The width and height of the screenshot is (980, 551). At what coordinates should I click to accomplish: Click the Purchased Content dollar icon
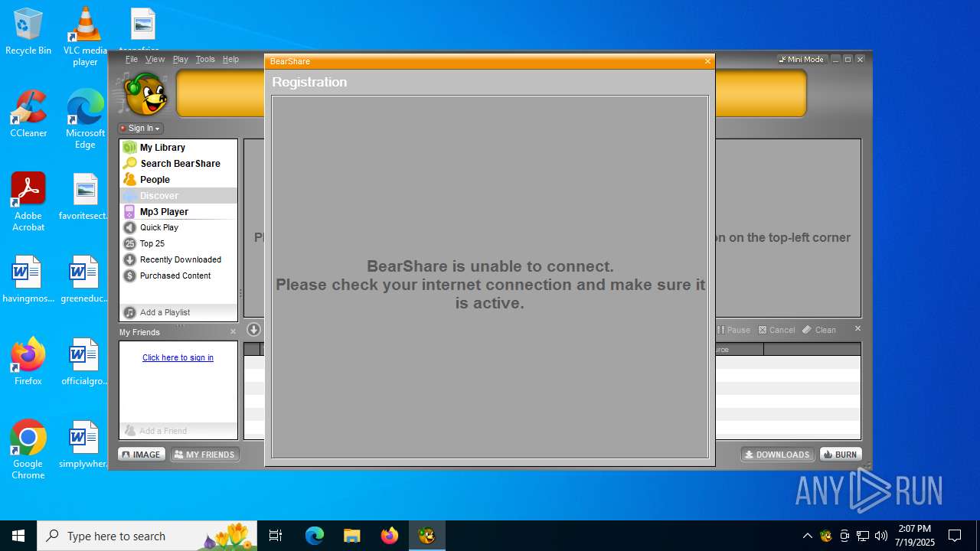[129, 275]
